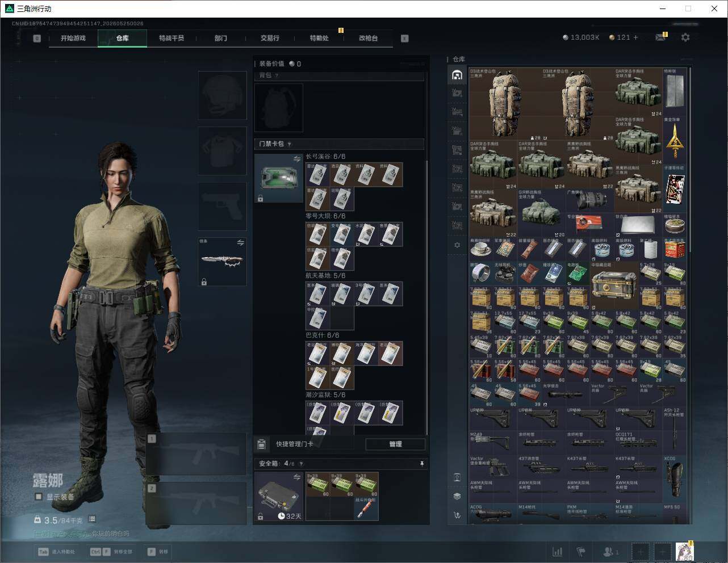The width and height of the screenshot is (728, 563).
Task: Toggle the lock on the keycard case
Action: [x=260, y=199]
